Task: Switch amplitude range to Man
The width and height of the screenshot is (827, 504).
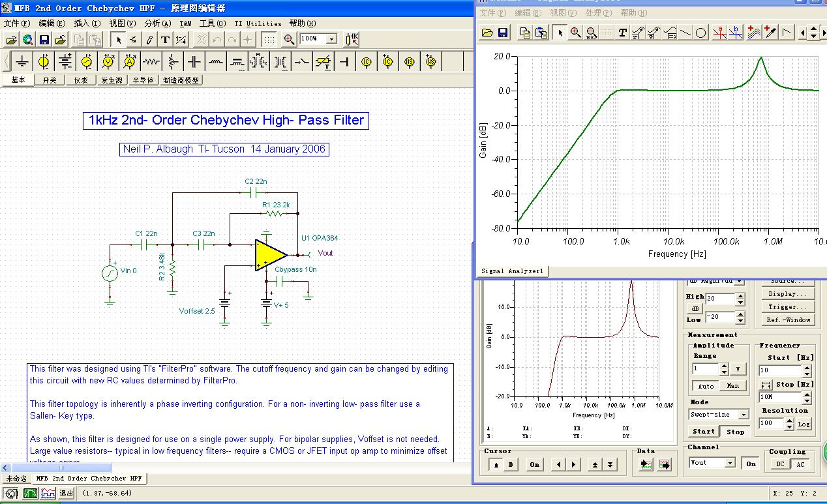Action: tap(734, 385)
